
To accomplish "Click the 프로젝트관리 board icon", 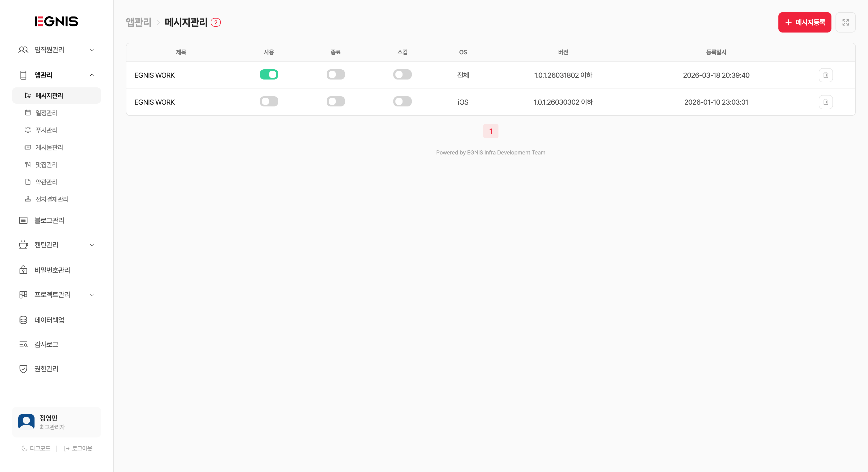I will pos(23,294).
